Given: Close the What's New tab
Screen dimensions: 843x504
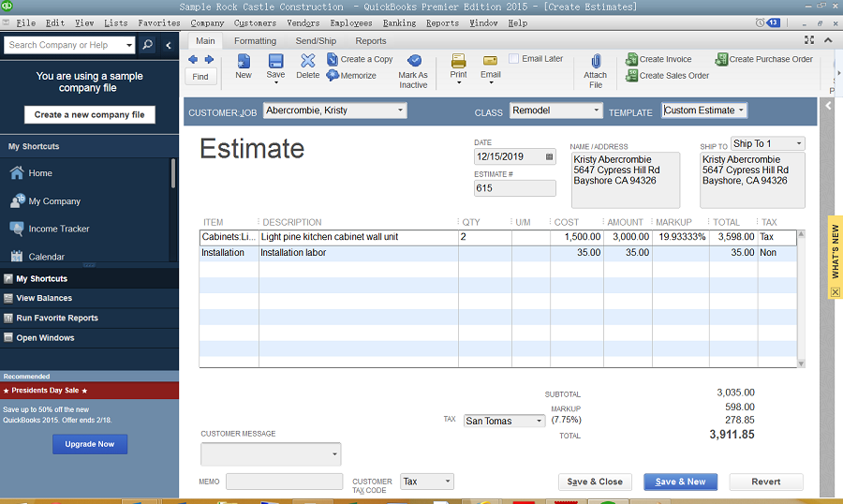Looking at the screenshot, I should 835,292.
